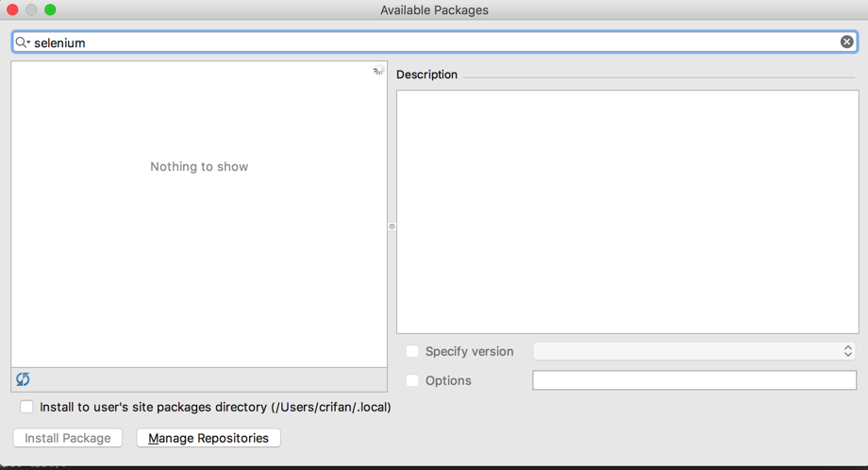The height and width of the screenshot is (470, 868).
Task: Close the Available Packages window
Action: pyautogui.click(x=12, y=10)
